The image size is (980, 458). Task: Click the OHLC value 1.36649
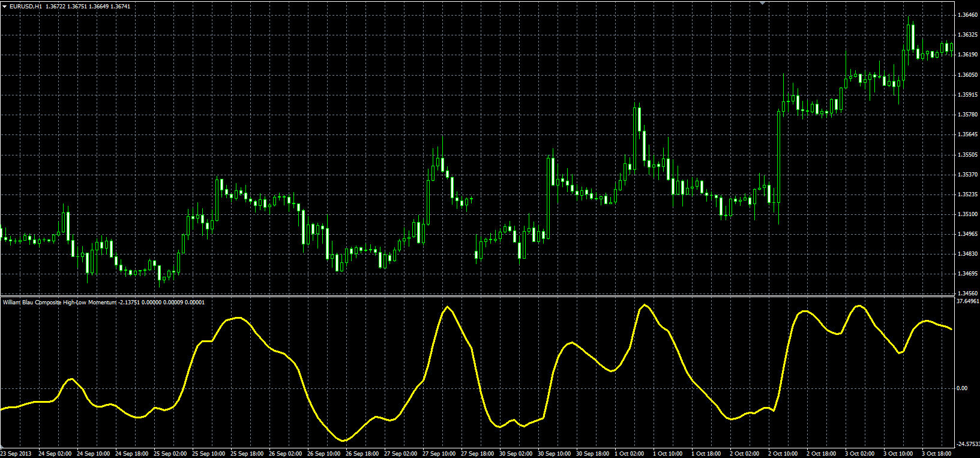click(100, 6)
